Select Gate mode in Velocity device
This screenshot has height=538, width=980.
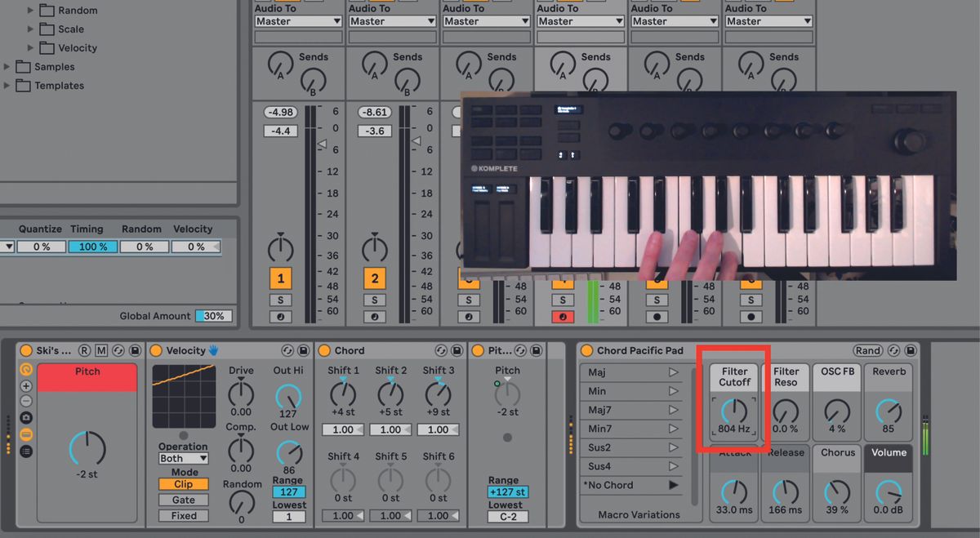click(x=183, y=500)
